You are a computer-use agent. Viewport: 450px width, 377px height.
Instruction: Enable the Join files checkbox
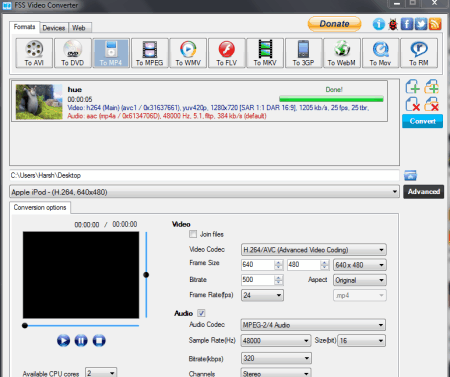coord(193,234)
